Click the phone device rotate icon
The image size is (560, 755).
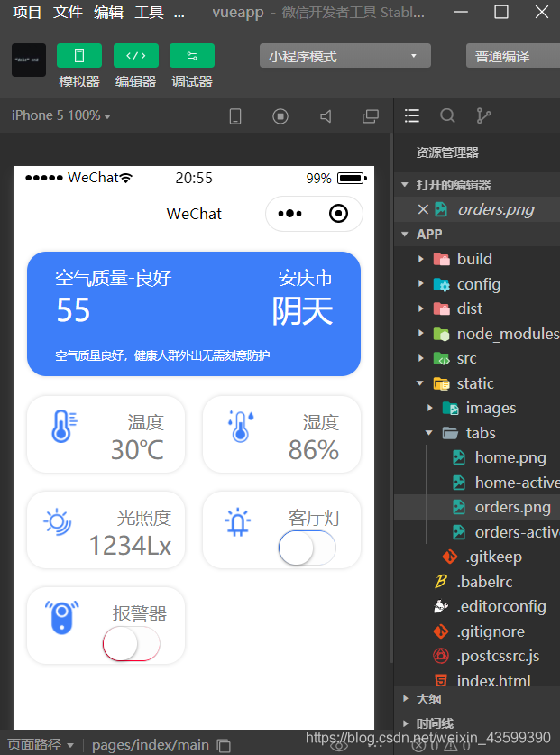[235, 116]
